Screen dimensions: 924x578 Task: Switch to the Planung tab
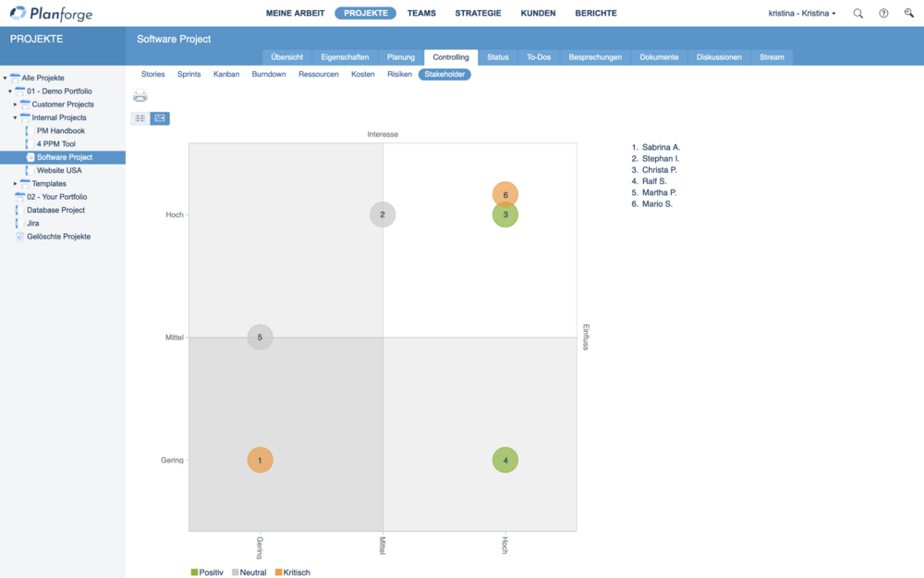coord(401,57)
